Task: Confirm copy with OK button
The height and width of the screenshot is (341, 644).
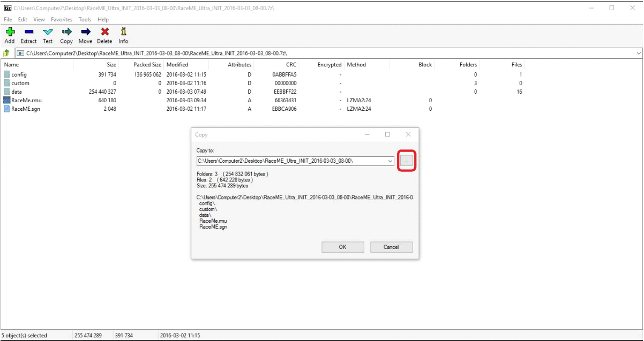Action: click(342, 247)
